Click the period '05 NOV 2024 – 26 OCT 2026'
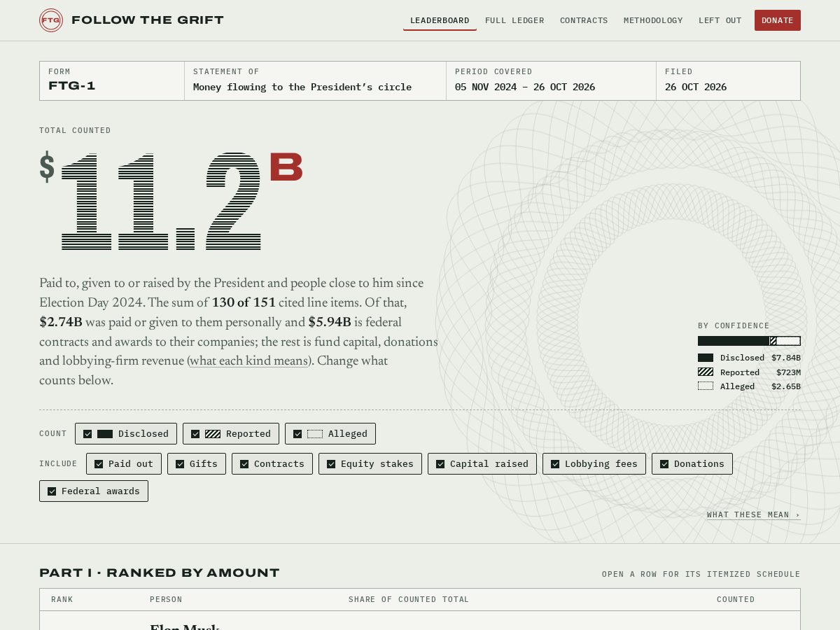The image size is (840, 630). [525, 87]
